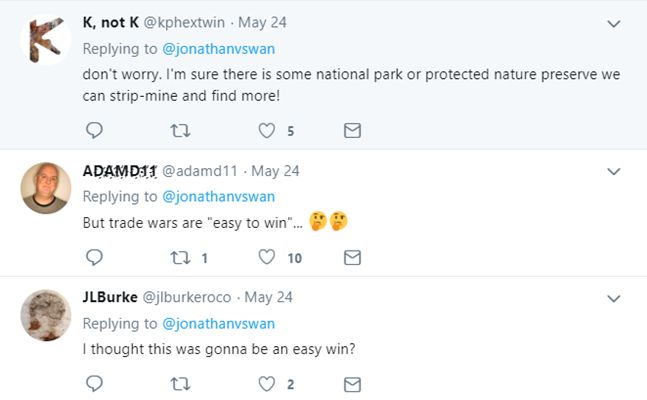Open dropdown arrow on JLBurke's tweet
647x400 pixels.
(614, 297)
